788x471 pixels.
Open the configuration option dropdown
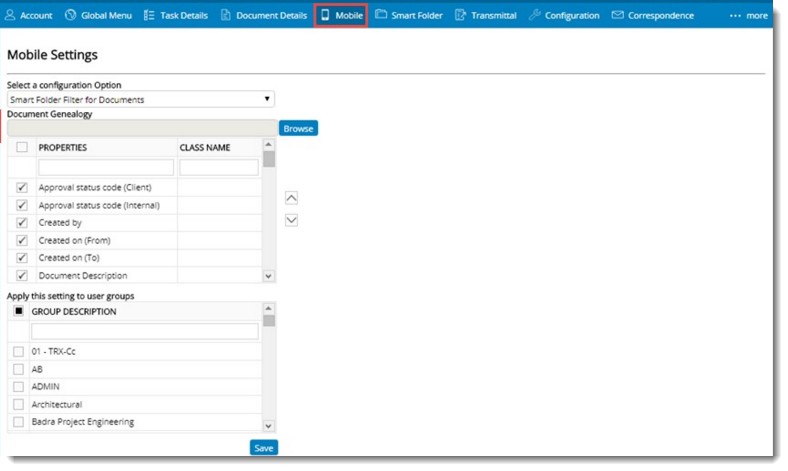140,100
